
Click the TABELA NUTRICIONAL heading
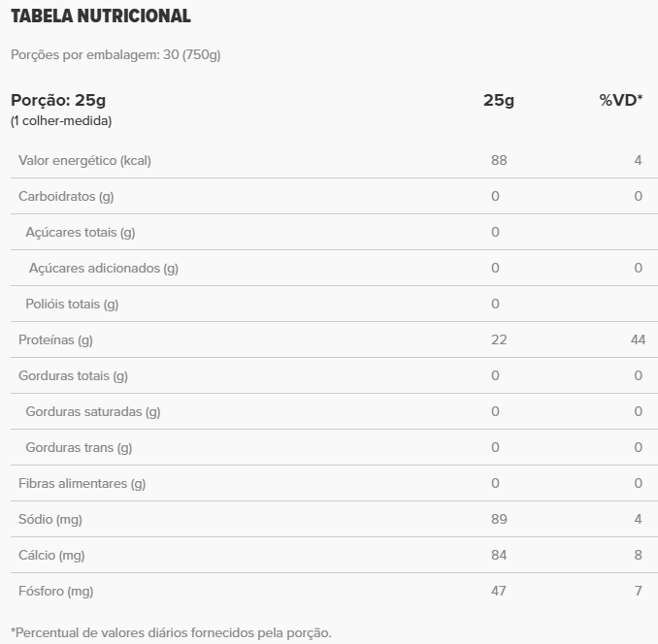tap(101, 16)
